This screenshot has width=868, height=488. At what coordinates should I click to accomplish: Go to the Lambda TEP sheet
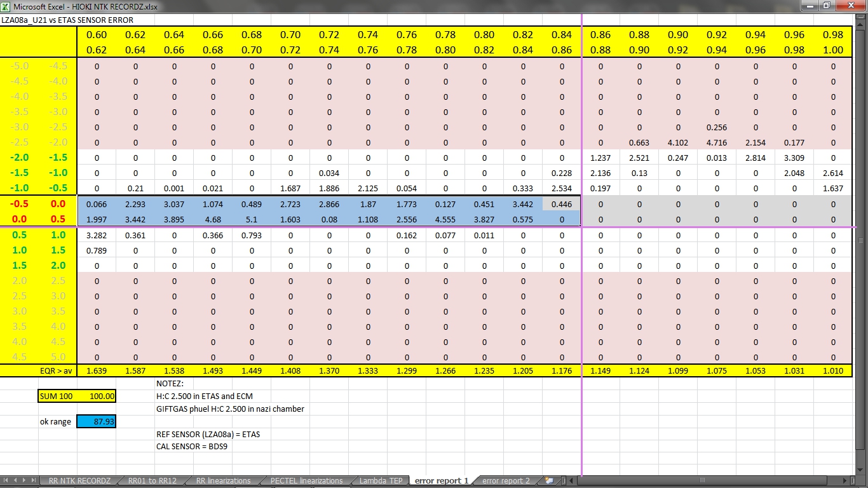coord(381,481)
